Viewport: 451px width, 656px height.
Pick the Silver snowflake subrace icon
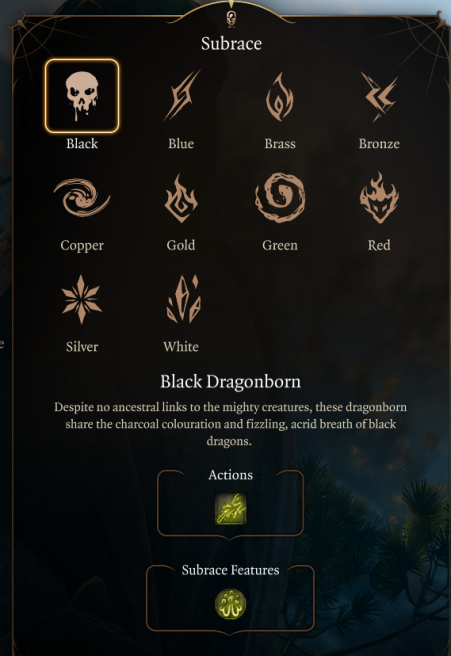point(82,300)
